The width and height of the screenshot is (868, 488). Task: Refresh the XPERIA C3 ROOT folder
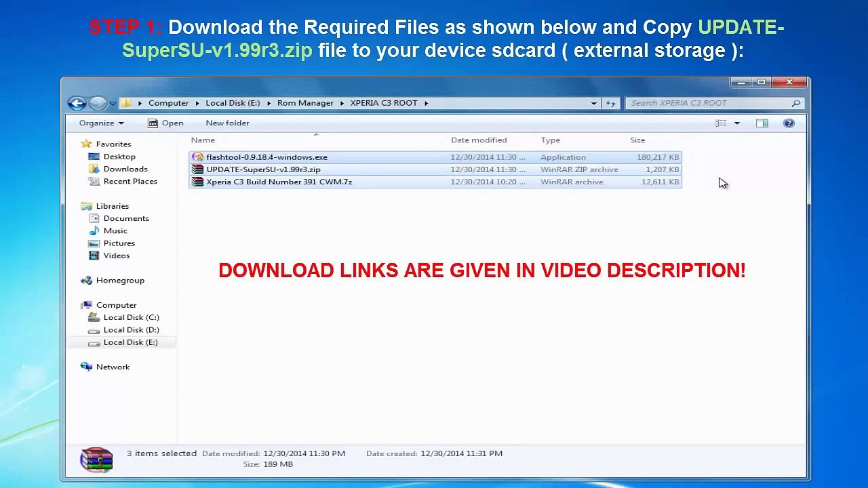pos(610,103)
